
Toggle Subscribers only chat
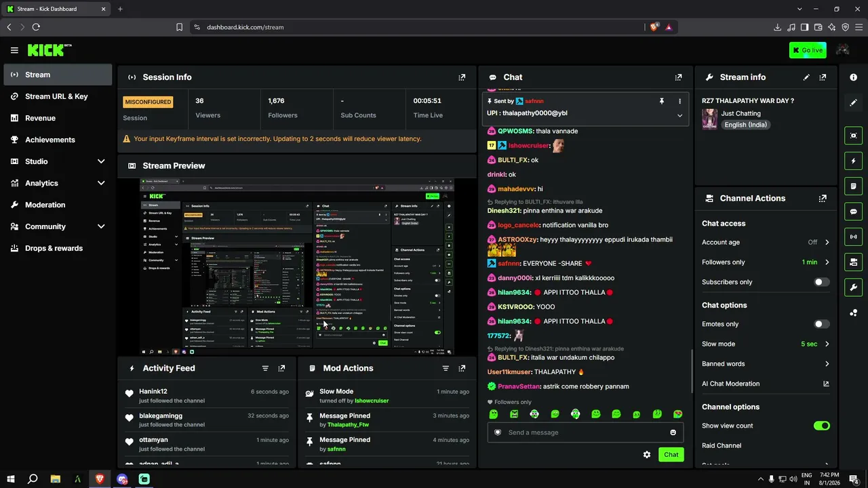pos(821,282)
